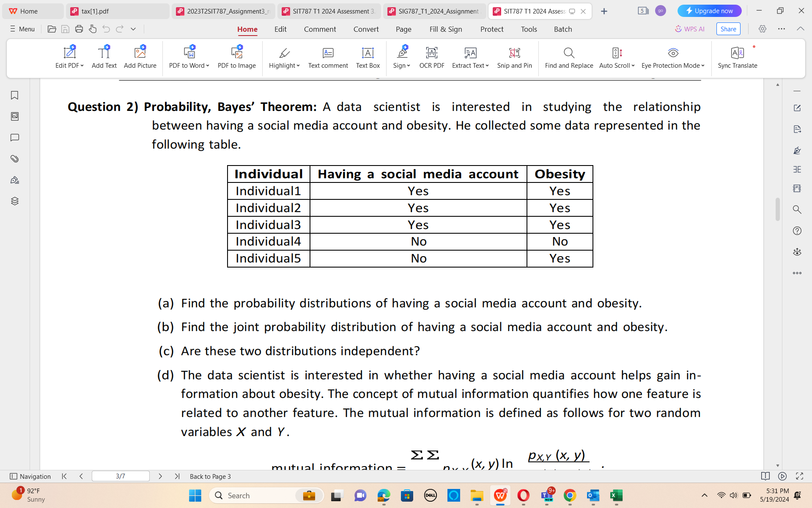812x508 pixels.
Task: Insert a Text Box
Action: click(368, 57)
